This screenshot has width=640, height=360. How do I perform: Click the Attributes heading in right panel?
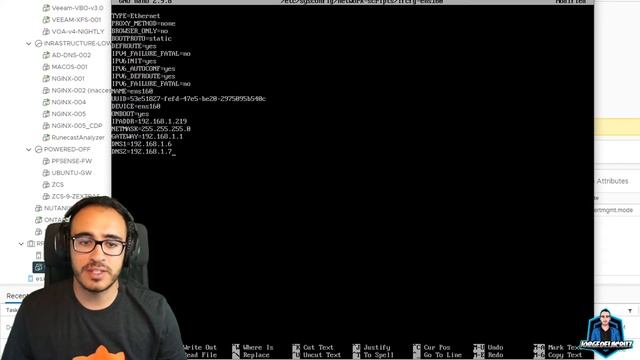(x=612, y=181)
